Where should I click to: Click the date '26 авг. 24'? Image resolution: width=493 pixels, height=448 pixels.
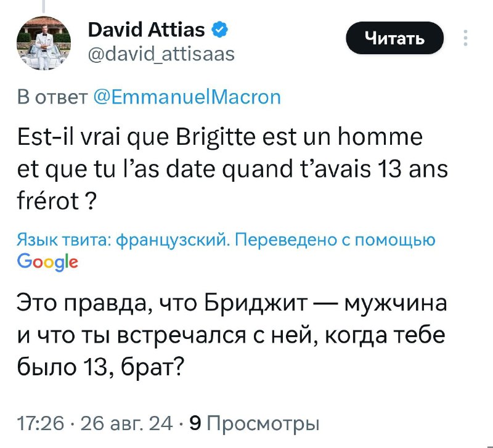[127, 423]
